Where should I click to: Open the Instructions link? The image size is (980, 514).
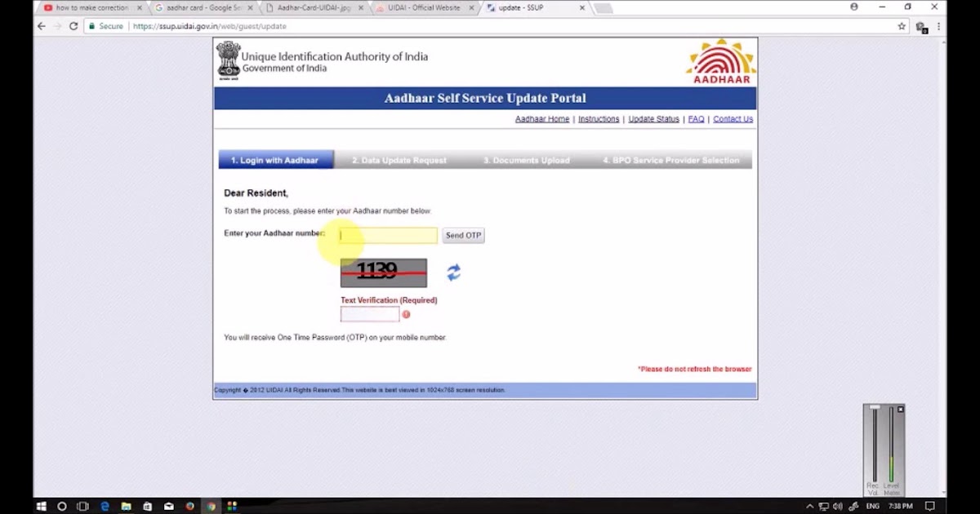coord(599,119)
